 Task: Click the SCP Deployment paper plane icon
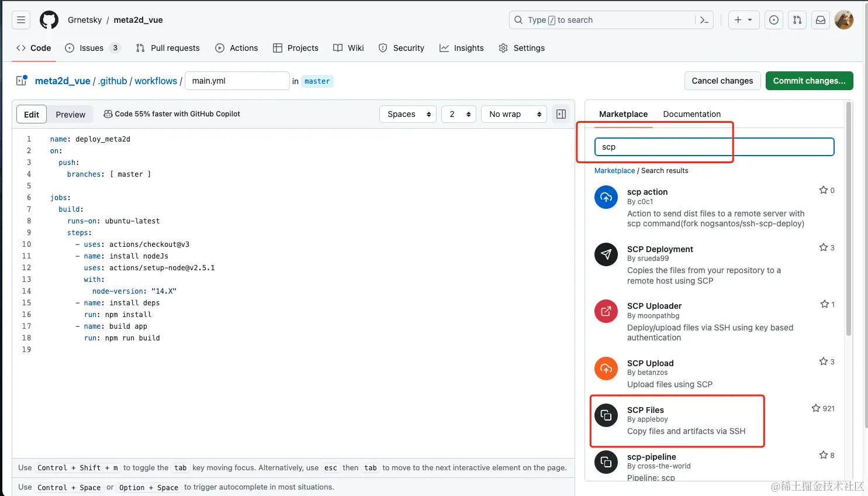pos(606,254)
